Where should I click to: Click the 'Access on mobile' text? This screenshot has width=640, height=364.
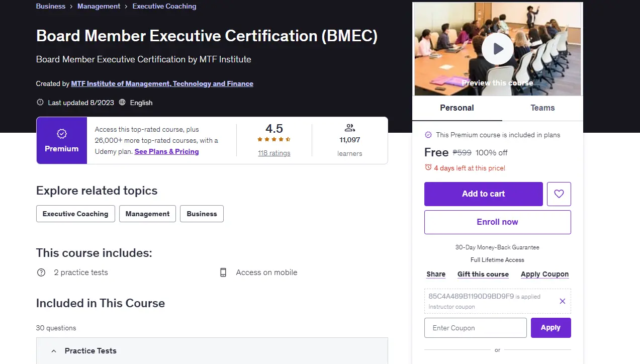coord(266,272)
